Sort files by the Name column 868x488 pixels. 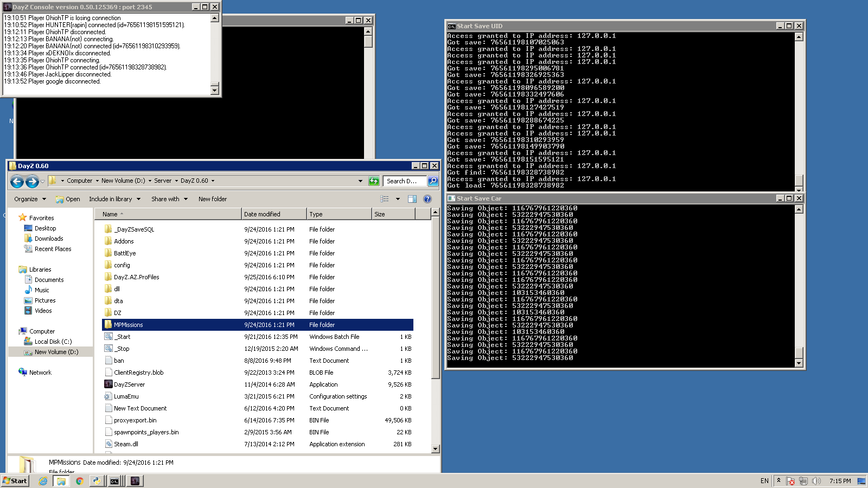point(168,214)
